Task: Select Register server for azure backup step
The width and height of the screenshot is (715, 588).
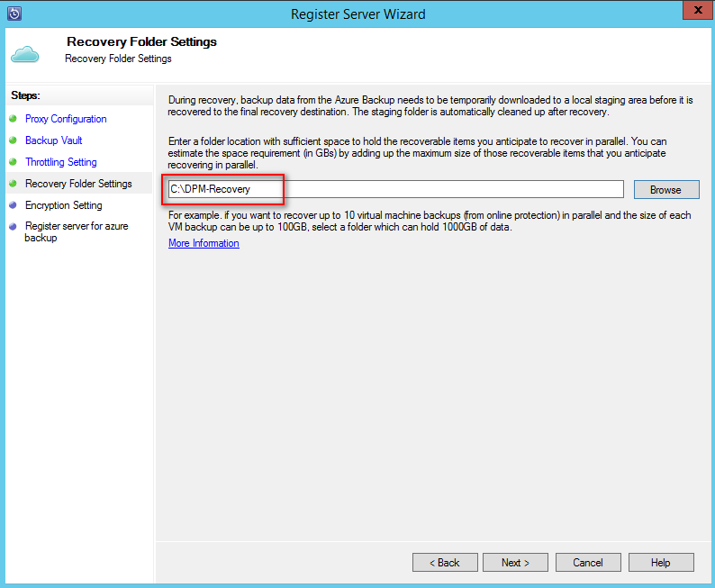Action: point(77,231)
